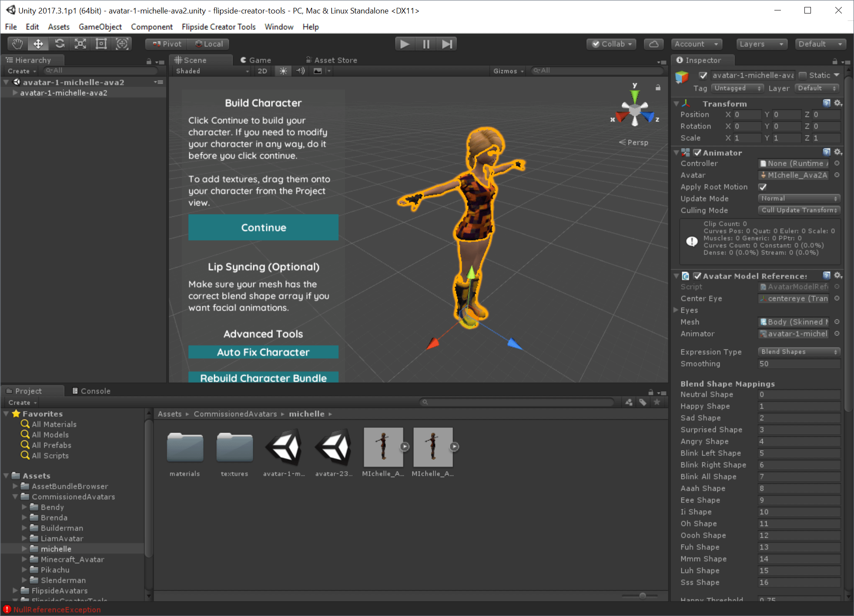Image resolution: width=854 pixels, height=616 pixels.
Task: Pick object for Mesh field
Action: [x=837, y=322]
